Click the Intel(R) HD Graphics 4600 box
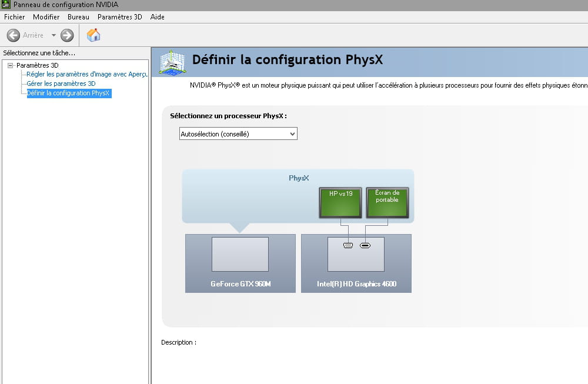Screen dimensions: 588x384 (x=356, y=263)
